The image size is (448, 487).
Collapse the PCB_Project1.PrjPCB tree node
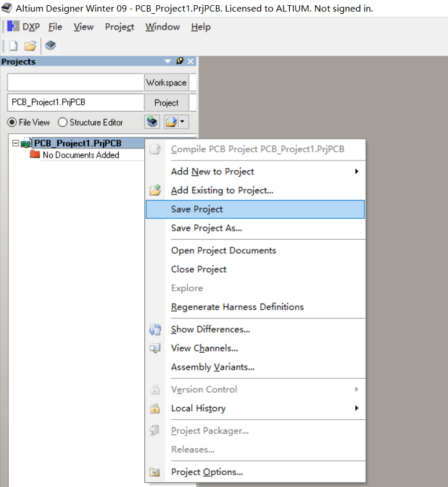click(15, 143)
